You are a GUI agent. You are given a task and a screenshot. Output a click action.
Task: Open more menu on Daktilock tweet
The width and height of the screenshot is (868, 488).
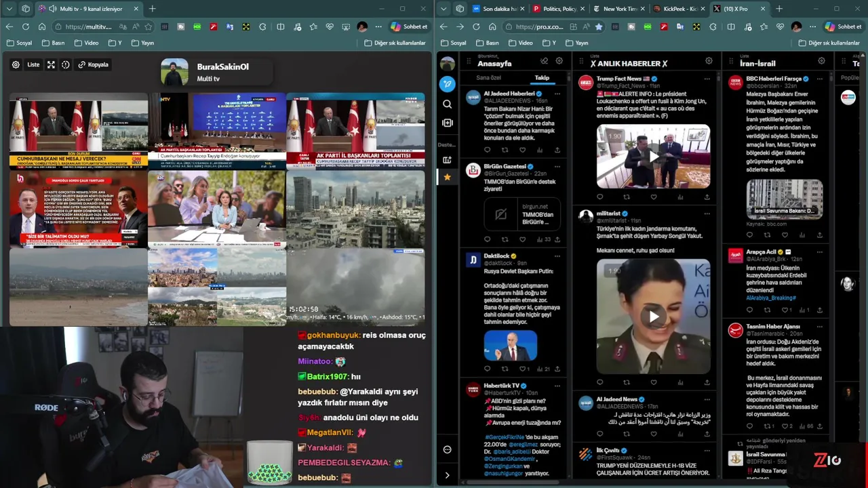point(557,256)
